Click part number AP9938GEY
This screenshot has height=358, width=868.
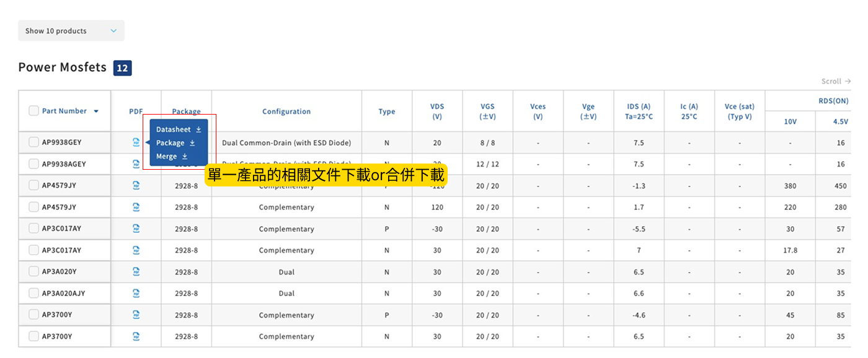tap(62, 142)
